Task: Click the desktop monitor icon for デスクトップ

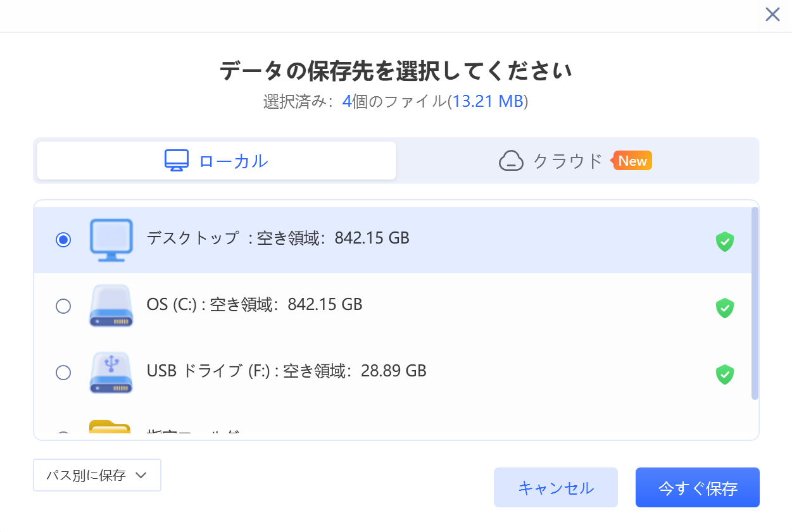Action: (111, 239)
